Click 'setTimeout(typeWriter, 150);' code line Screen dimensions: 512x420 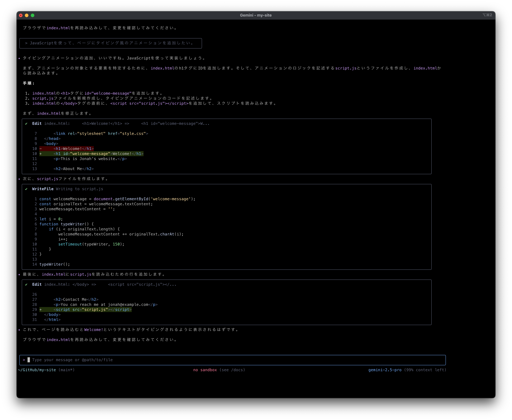pyautogui.click(x=91, y=244)
